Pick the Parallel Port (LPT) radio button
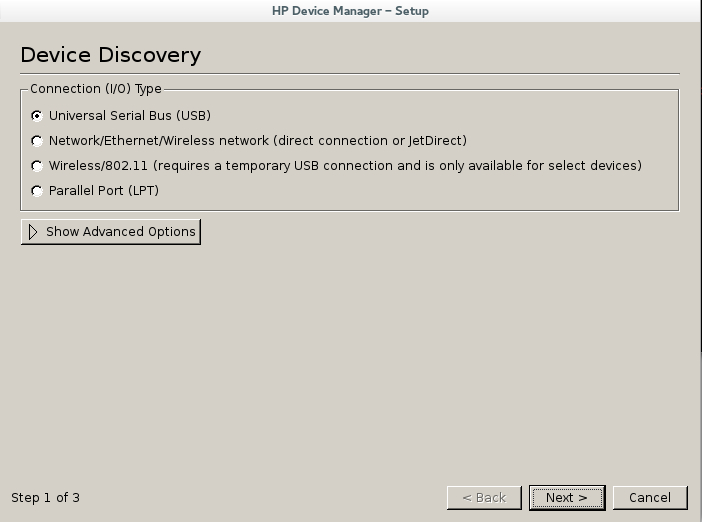Screen dimensions: 702x522 coord(95,191)
